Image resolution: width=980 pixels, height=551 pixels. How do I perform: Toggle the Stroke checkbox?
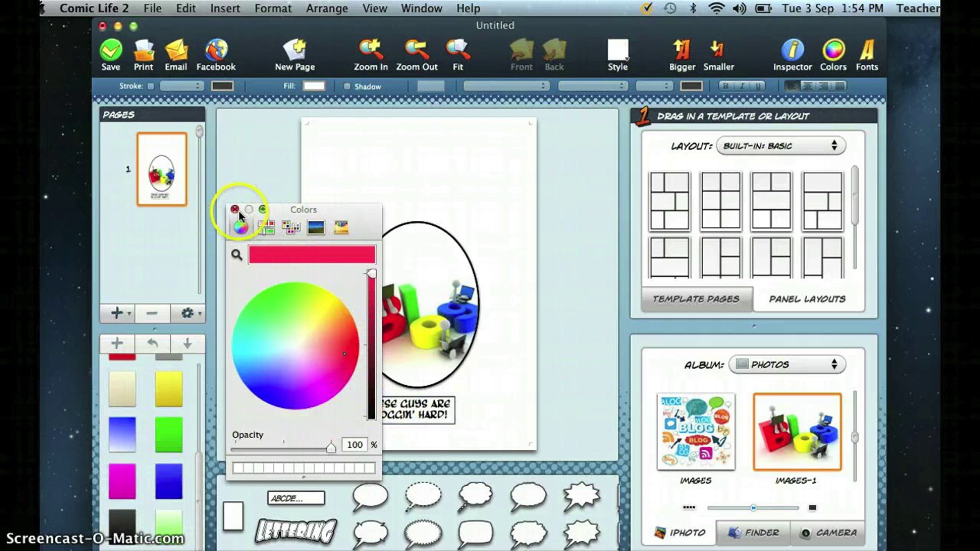pyautogui.click(x=151, y=86)
